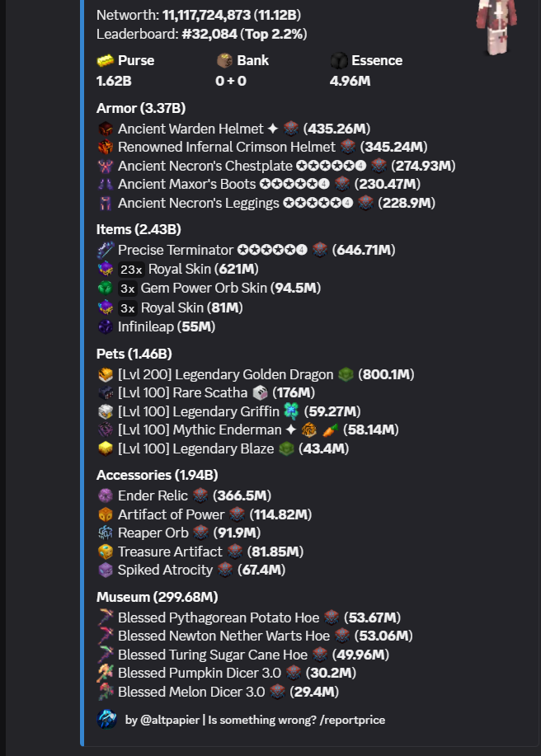Click the Ancient Warden Helmet icon
Image resolution: width=541 pixels, height=756 pixels.
tap(105, 129)
